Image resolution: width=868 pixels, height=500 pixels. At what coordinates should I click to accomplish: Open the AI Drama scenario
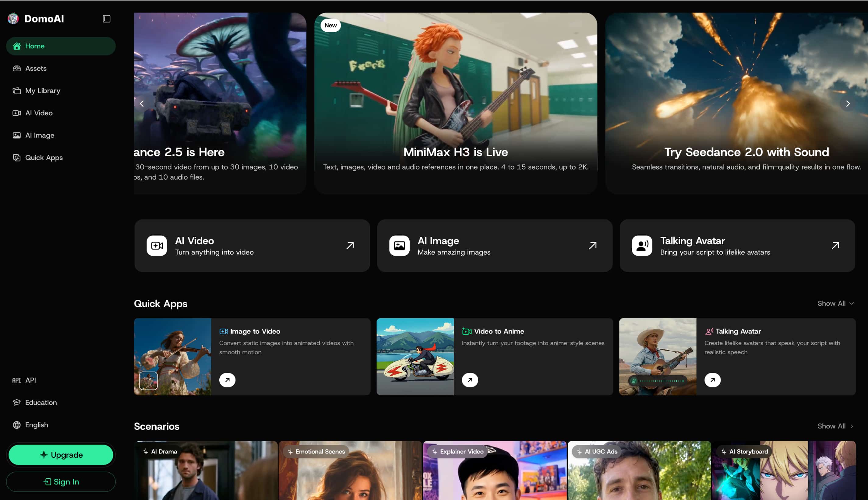pos(206,470)
